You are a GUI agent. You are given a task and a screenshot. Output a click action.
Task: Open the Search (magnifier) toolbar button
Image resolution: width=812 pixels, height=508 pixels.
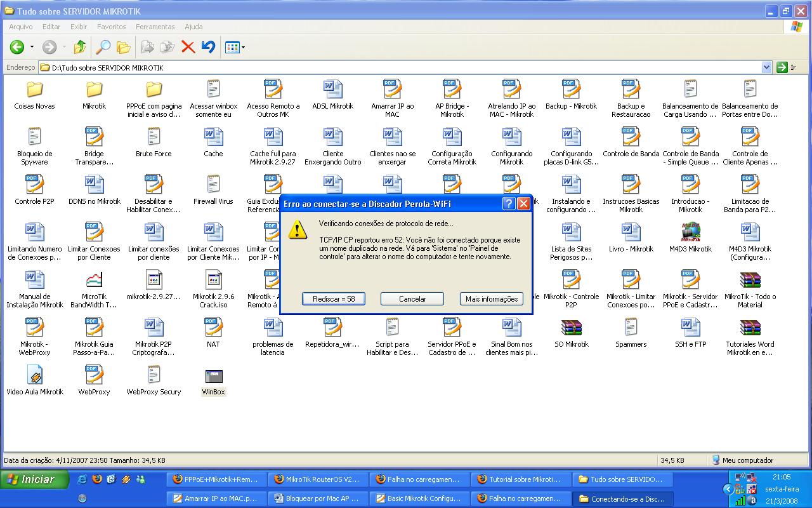pyautogui.click(x=103, y=47)
